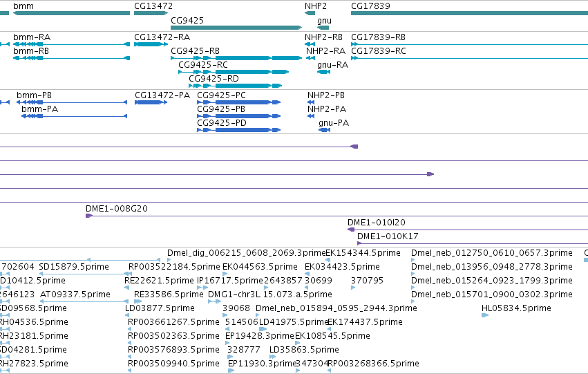Click EST EK174437.5prime
This screenshot has height=374, width=588.
click(365, 322)
